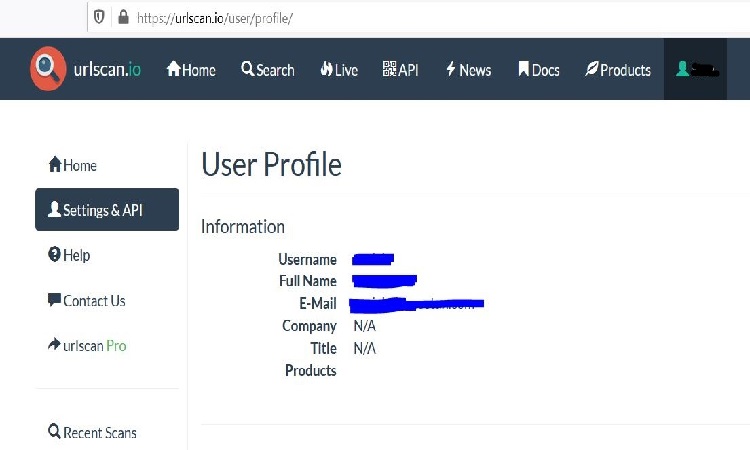Click the house icon in navbar

tap(174, 69)
